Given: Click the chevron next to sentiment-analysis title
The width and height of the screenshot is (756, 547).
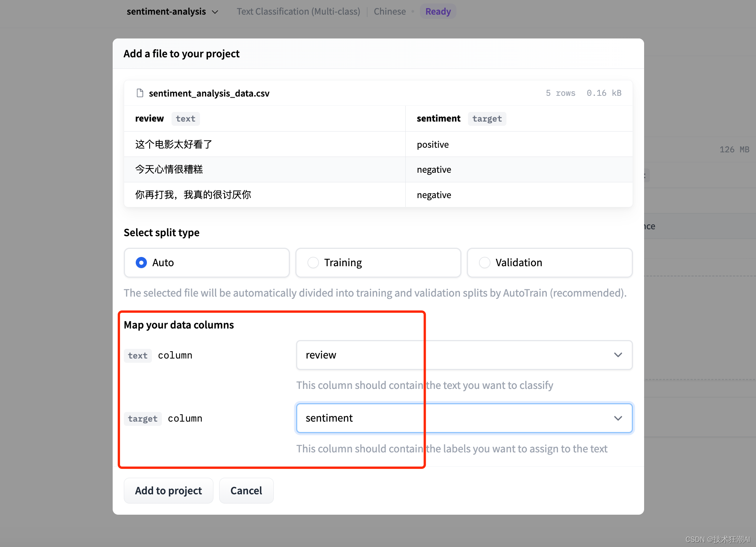Looking at the screenshot, I should tap(215, 11).
